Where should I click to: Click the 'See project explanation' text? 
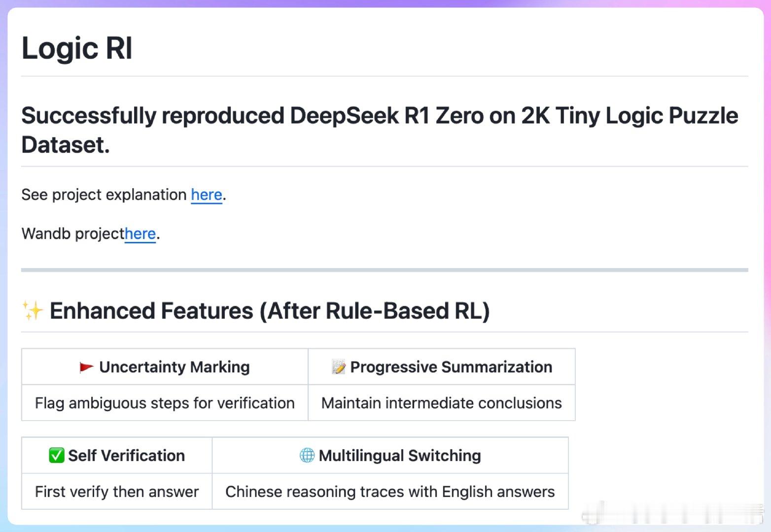[x=104, y=195]
